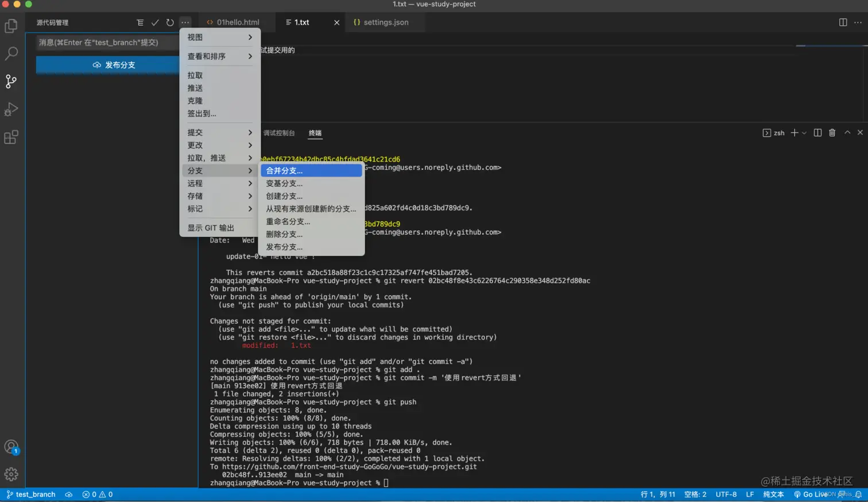Expand the 拉取, 推送 submenu
The image size is (868, 502).
tap(220, 158)
